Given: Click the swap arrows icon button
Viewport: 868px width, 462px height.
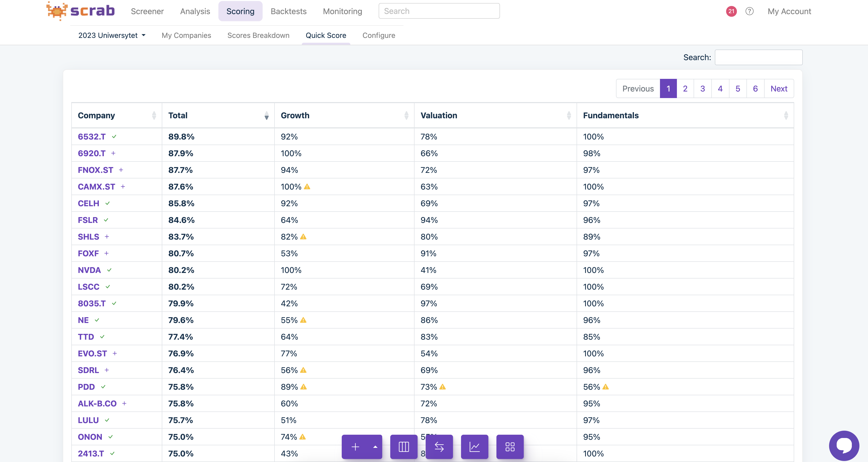Looking at the screenshot, I should 439,447.
